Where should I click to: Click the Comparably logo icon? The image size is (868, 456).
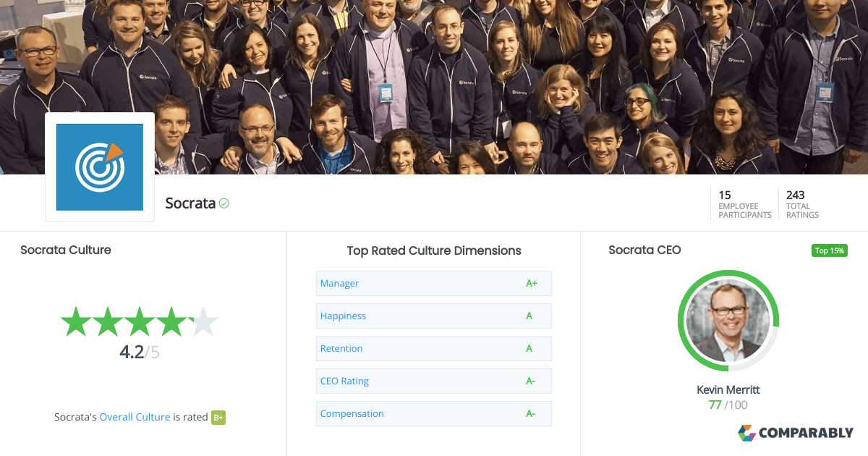click(746, 433)
